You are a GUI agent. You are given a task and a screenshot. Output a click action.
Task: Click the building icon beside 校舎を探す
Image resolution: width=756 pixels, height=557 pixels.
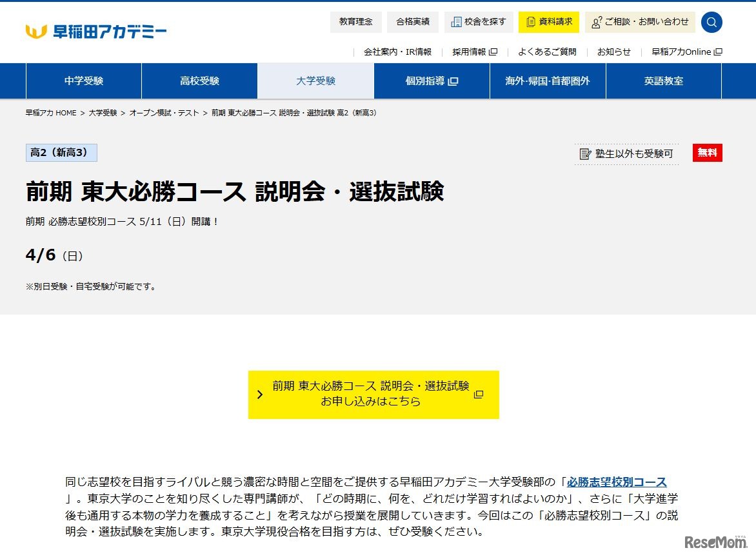(457, 21)
